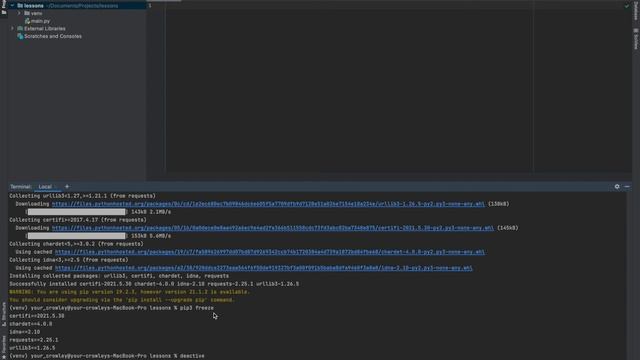
Task: Expand the venv folder
Action: tap(19, 13)
